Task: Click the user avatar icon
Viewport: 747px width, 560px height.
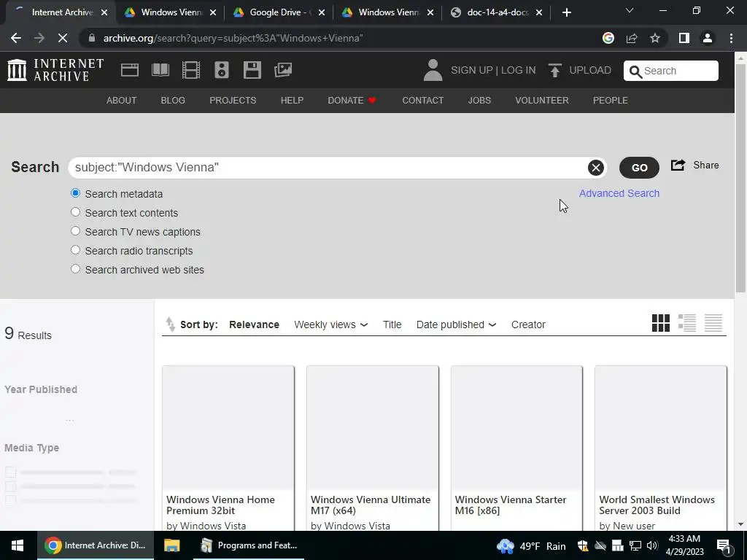Action: pyautogui.click(x=433, y=70)
